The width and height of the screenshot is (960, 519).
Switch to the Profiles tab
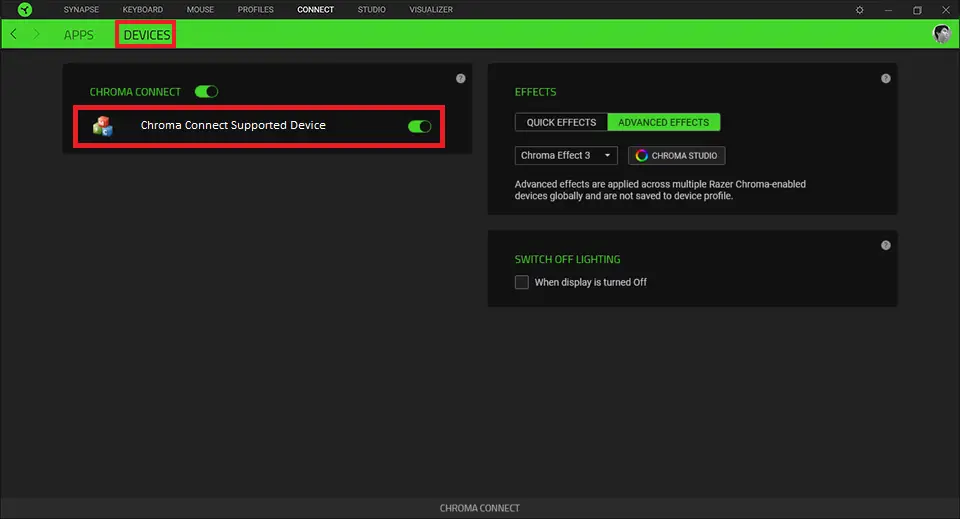(255, 10)
